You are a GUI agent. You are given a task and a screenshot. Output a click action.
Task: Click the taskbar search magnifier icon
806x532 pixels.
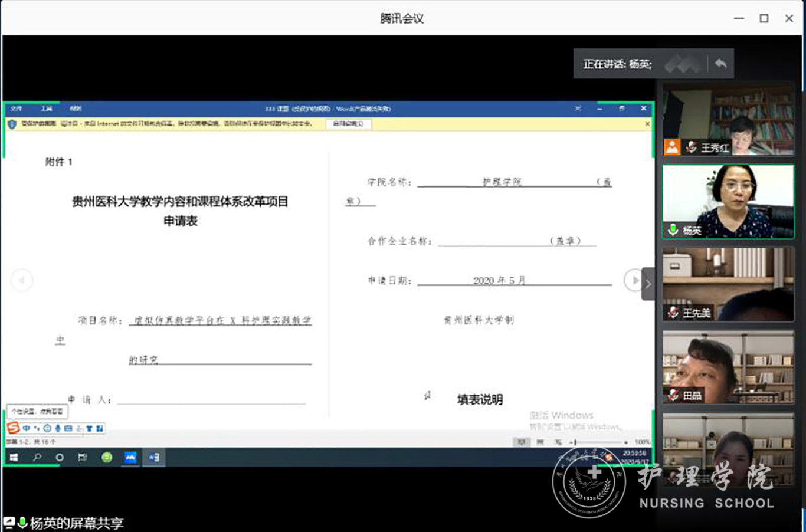tap(37, 457)
